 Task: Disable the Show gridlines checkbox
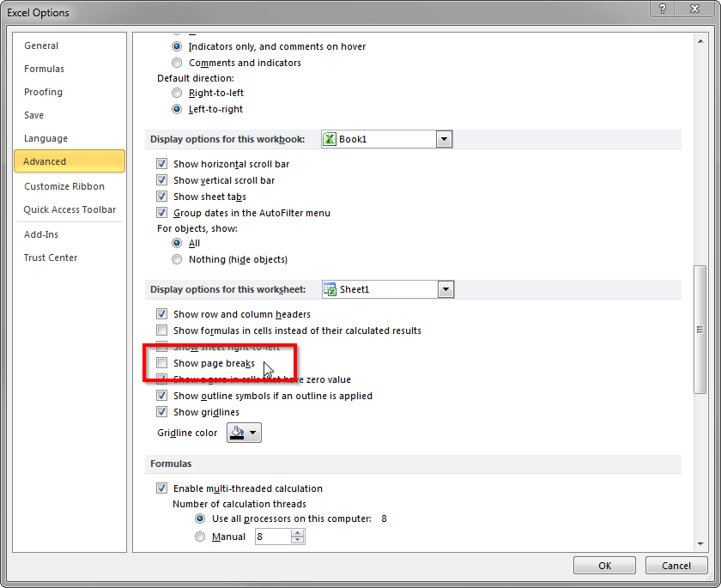click(x=162, y=412)
